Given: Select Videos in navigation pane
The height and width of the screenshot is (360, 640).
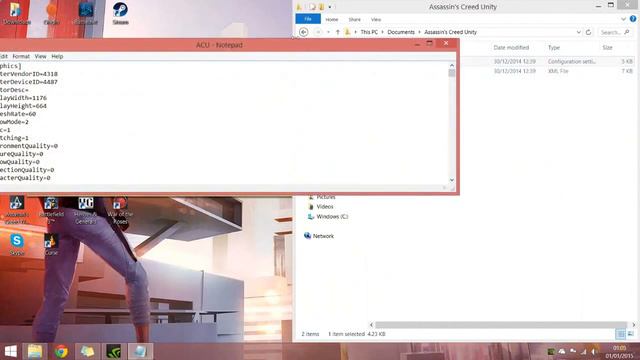Looking at the screenshot, I should pos(324,207).
